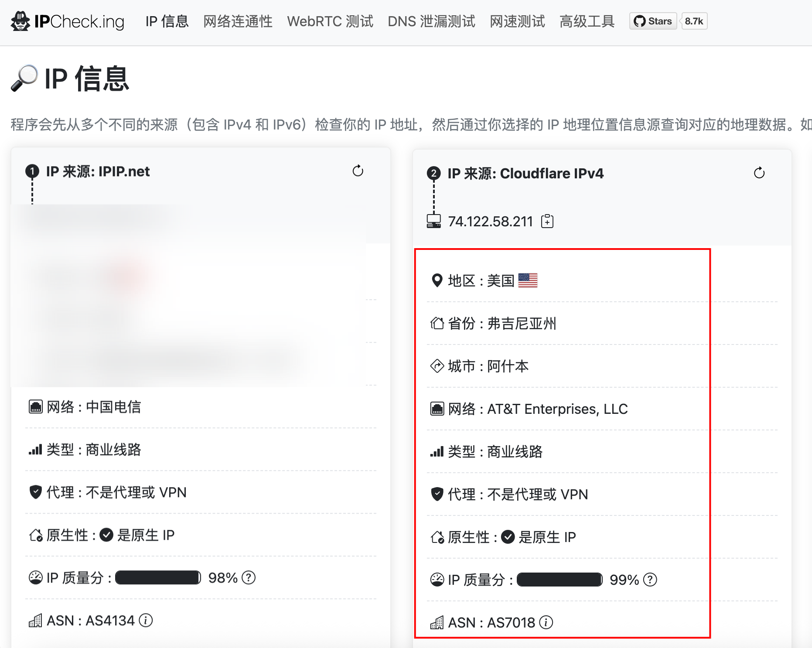Viewport: 812px width, 648px height.
Task: Copy the IP address 74.122.58.211
Action: [547, 221]
